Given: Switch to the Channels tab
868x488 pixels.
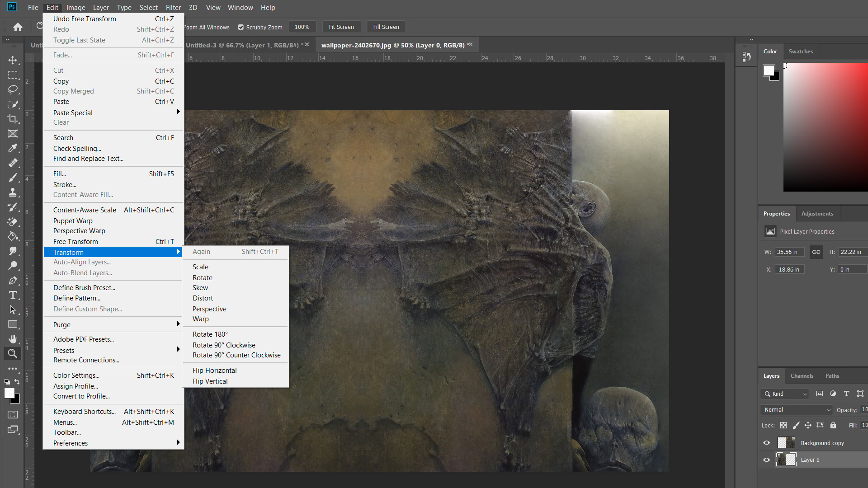Looking at the screenshot, I should coord(802,376).
